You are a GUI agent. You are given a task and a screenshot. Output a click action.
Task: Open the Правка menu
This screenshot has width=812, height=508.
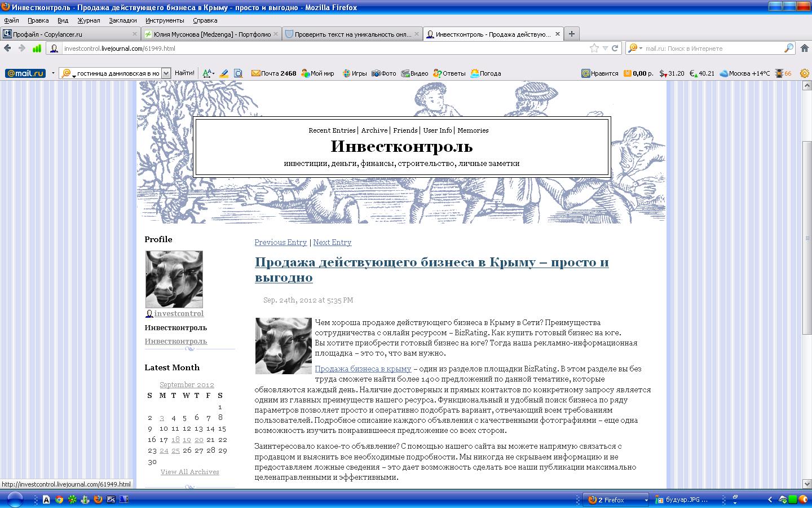click(38, 20)
